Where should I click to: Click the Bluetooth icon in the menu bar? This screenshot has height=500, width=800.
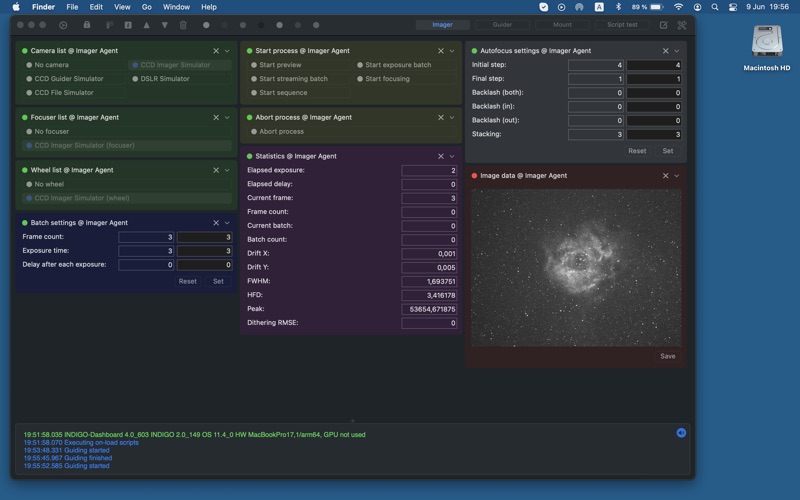coord(618,7)
